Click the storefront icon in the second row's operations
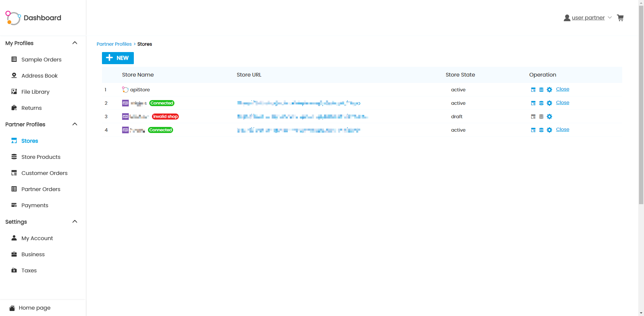Image resolution: width=644 pixels, height=316 pixels. (533, 103)
